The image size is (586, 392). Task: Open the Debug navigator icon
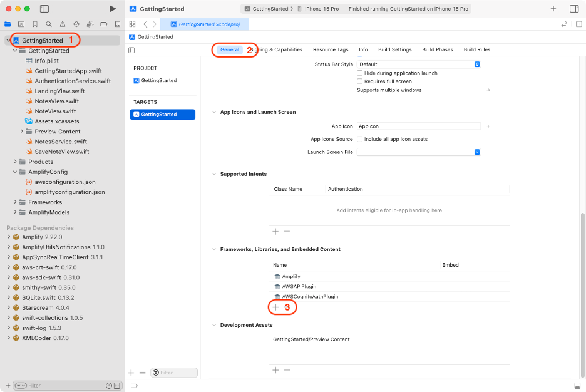(x=90, y=24)
